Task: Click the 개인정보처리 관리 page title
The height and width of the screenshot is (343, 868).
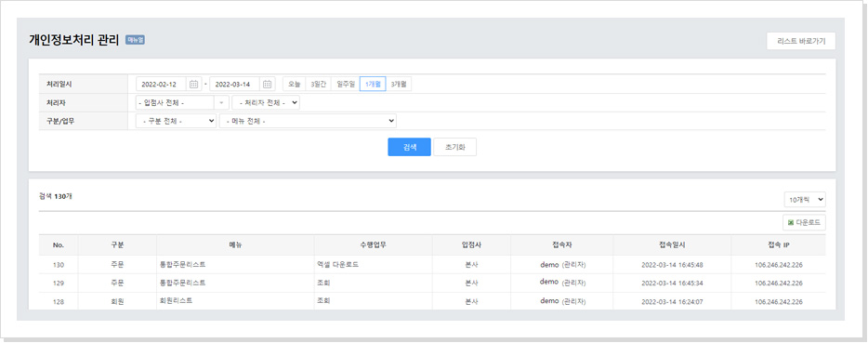Action: [73, 41]
